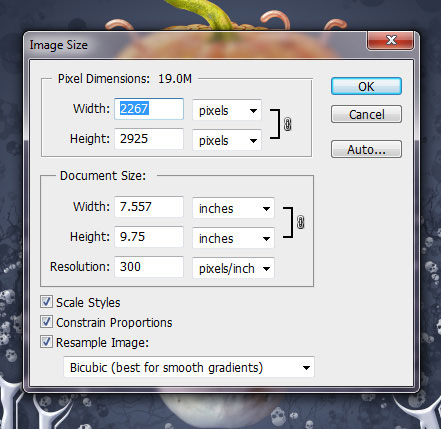Screen dimensions: 441x429
Task: Click the document size chain link icon
Action: tap(300, 222)
